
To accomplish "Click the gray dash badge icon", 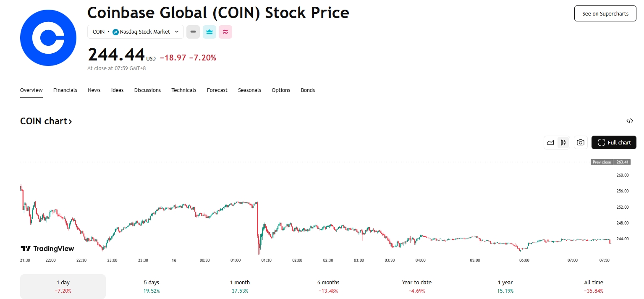I will [x=193, y=32].
